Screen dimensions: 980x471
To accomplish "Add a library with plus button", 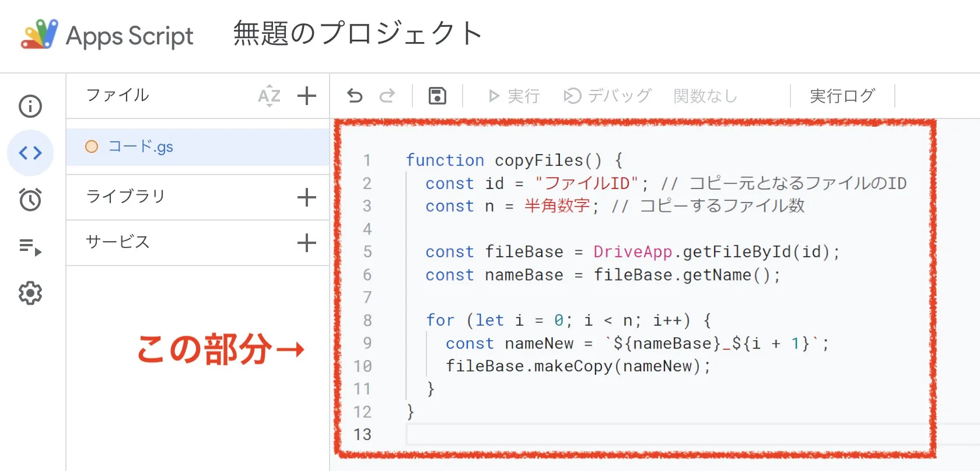I will pyautogui.click(x=307, y=197).
